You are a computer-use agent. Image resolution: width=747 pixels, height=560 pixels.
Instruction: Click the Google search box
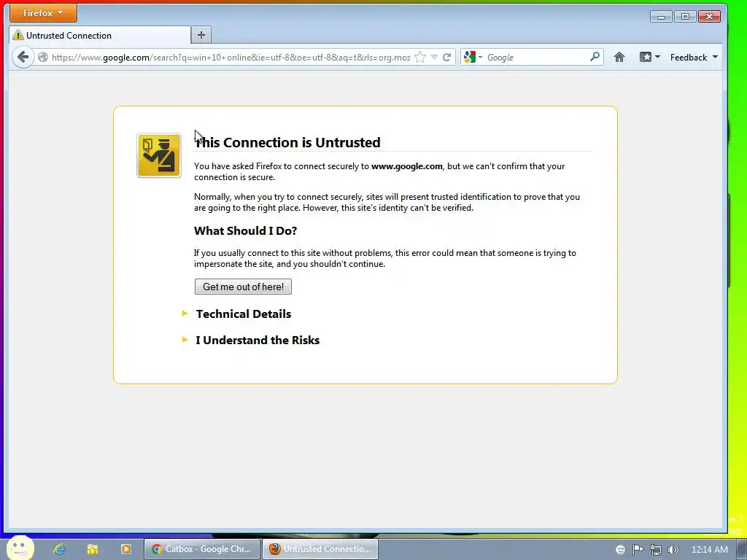(537, 57)
